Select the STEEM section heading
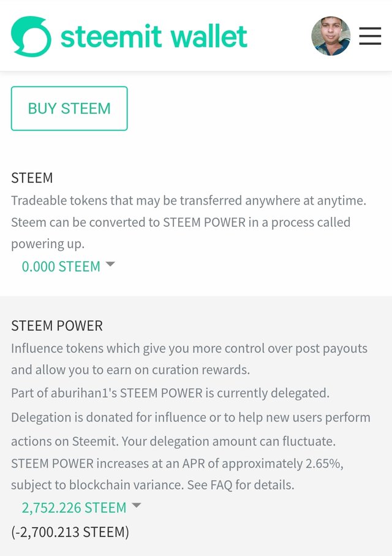Image resolution: width=392 pixels, height=556 pixels. pos(32,178)
